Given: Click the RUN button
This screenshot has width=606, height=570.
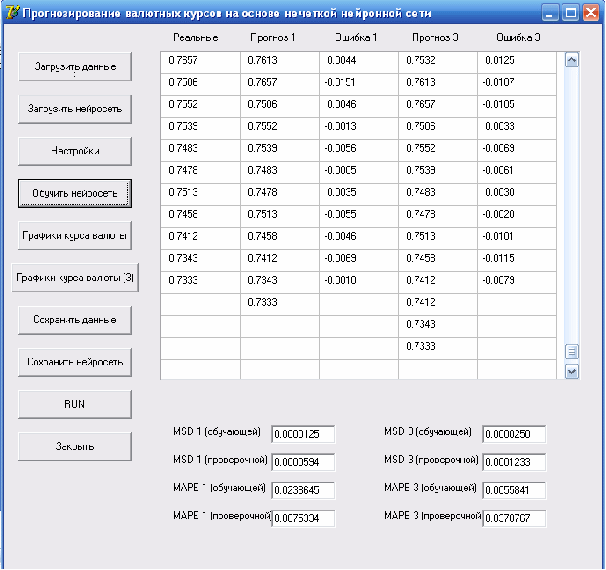Looking at the screenshot, I should pos(75,404).
